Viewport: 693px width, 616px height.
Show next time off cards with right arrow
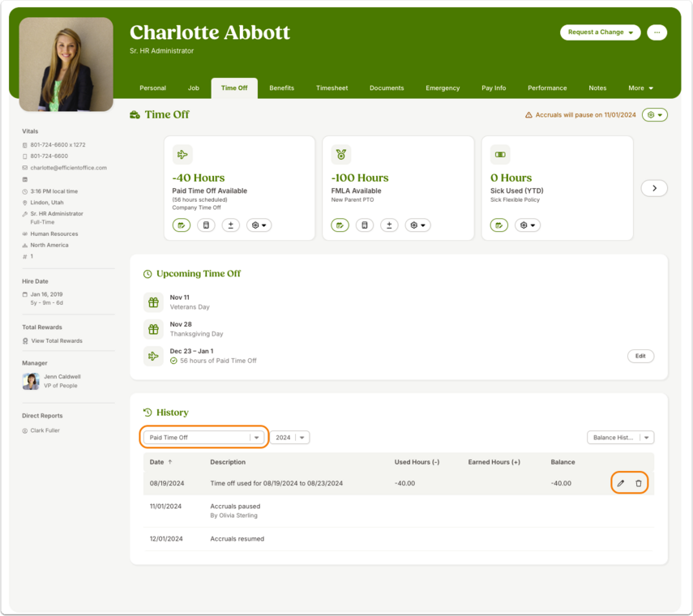(x=654, y=188)
